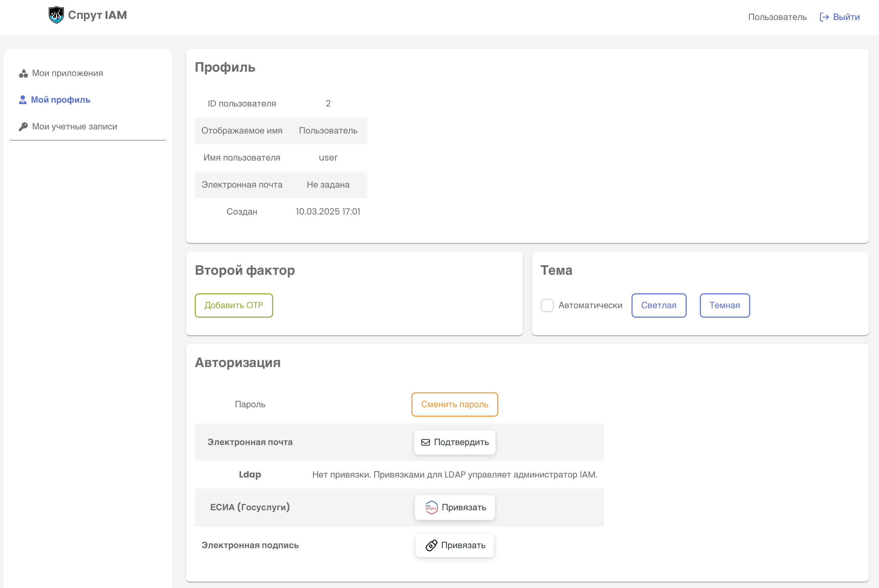Click the Госуслуги logo icon
879x588 pixels.
coord(431,507)
